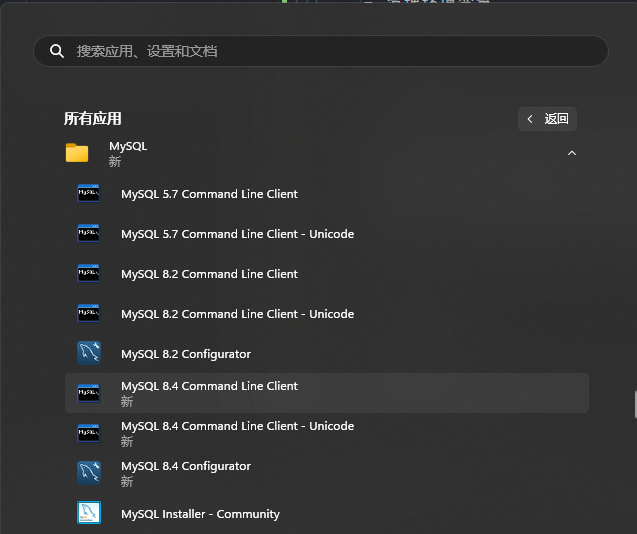Open MySQL 8.4 Command Line Client

tap(327, 393)
